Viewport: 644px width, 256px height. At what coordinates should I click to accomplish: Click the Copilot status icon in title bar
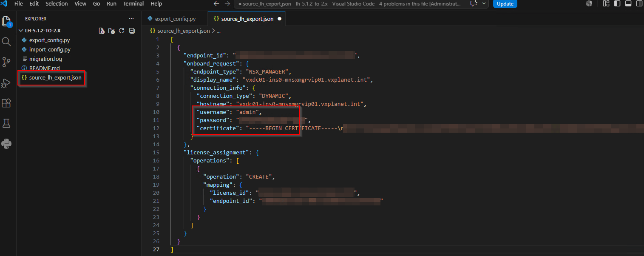589,4
